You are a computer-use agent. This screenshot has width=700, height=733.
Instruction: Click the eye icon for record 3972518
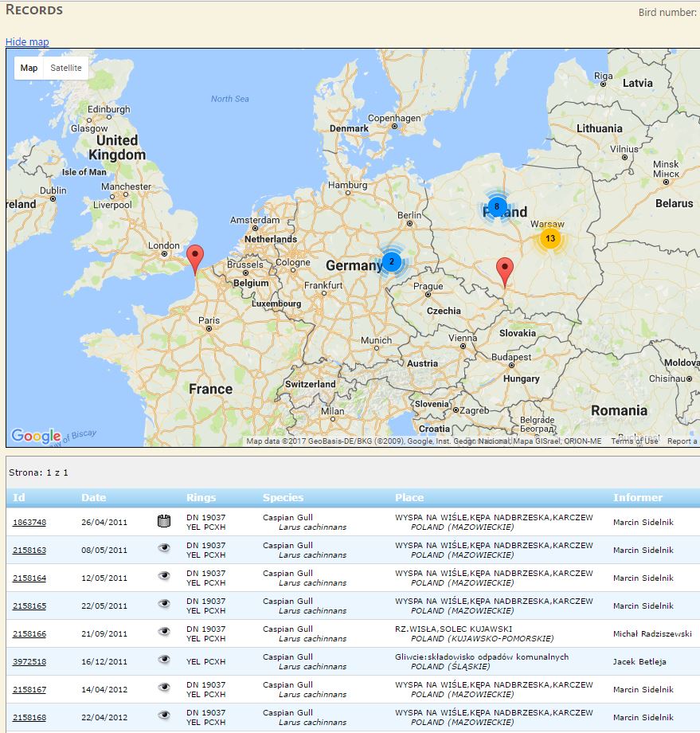coord(164,660)
